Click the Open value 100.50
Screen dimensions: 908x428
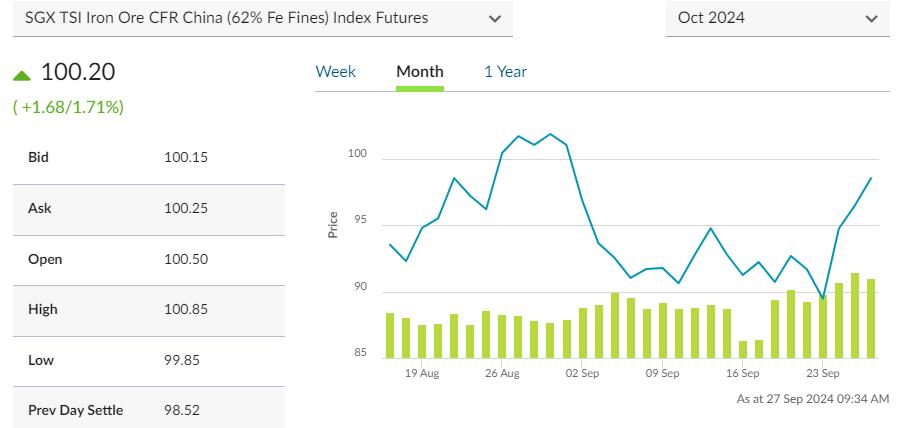click(x=185, y=259)
